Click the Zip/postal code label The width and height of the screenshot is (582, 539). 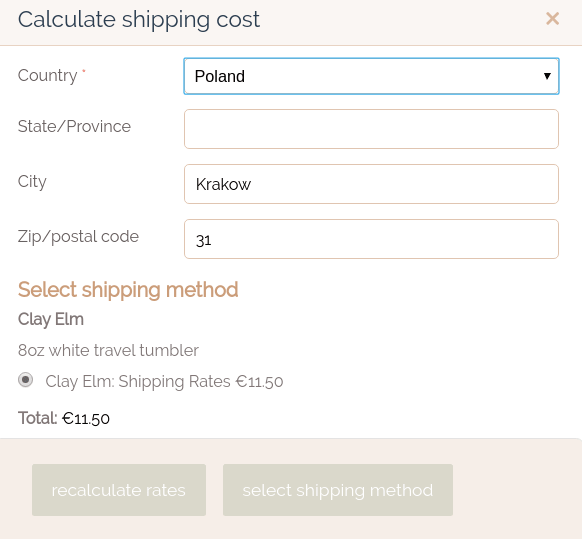78,237
